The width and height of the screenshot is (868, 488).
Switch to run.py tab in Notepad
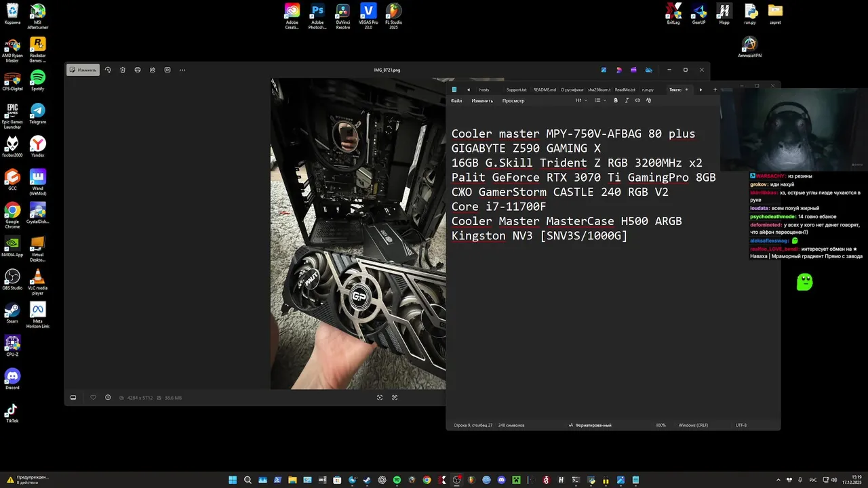pyautogui.click(x=648, y=89)
